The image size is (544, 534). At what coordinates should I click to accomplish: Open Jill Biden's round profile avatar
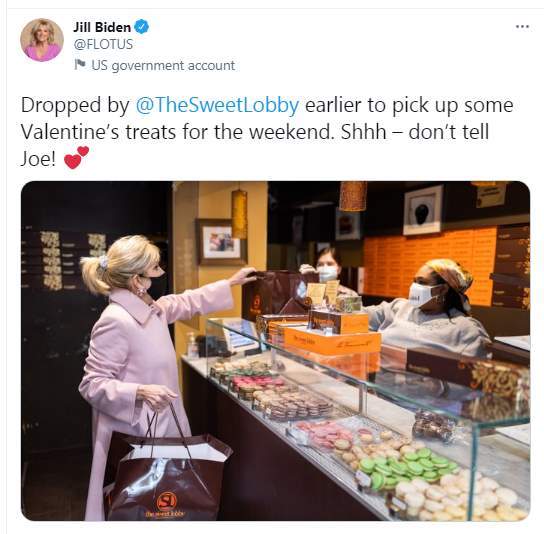click(x=42, y=40)
